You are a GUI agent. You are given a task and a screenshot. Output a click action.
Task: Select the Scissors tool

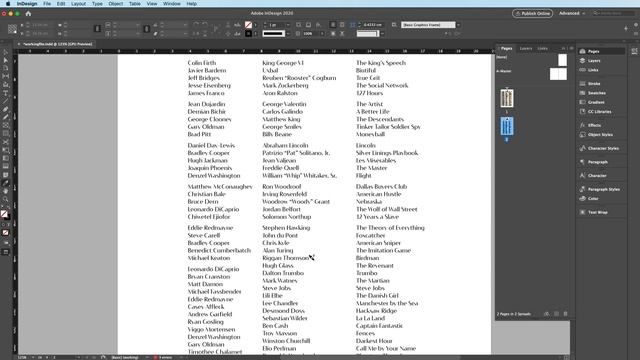pyautogui.click(x=6, y=142)
